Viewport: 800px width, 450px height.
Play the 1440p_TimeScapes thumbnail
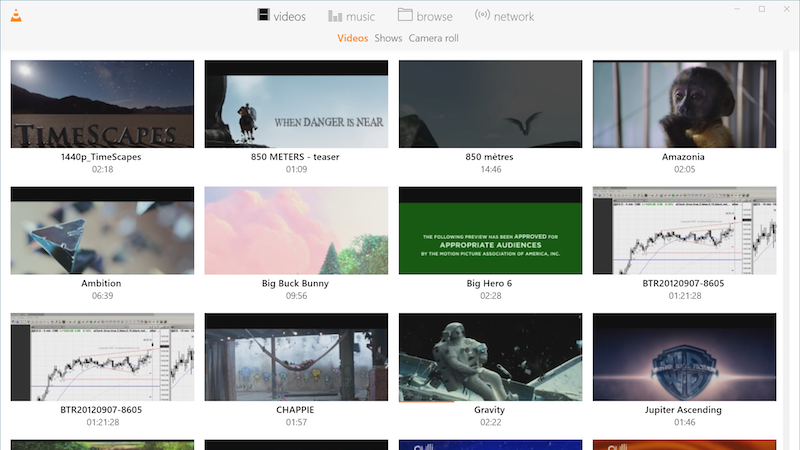tap(102, 104)
